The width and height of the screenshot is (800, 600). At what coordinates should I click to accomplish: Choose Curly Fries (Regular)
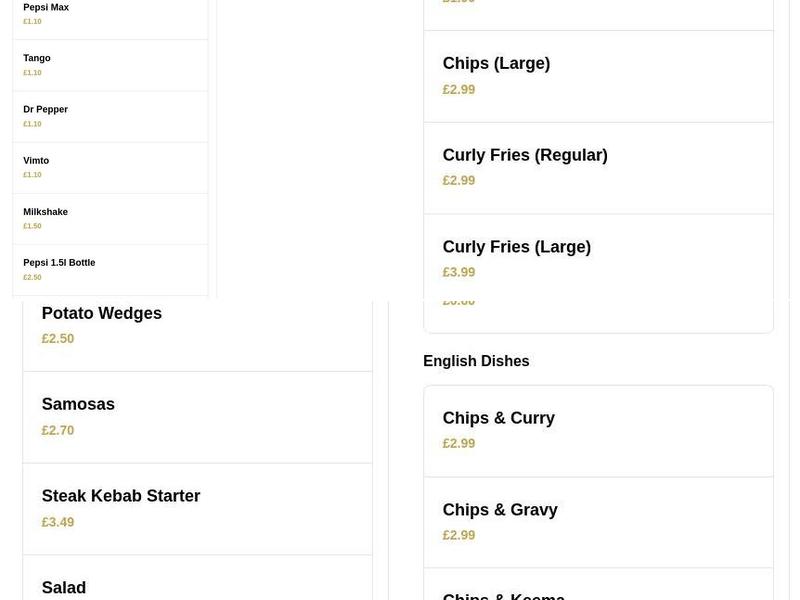click(525, 155)
